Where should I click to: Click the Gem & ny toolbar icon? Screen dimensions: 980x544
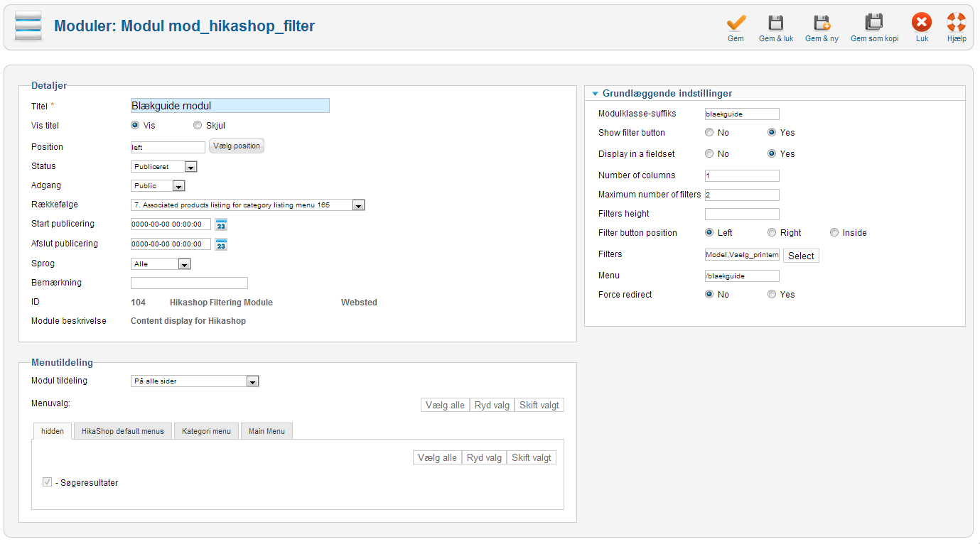[x=822, y=23]
